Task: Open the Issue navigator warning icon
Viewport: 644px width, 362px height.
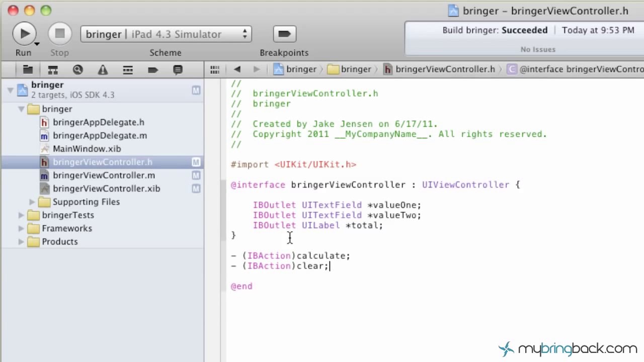Action: tap(103, 70)
